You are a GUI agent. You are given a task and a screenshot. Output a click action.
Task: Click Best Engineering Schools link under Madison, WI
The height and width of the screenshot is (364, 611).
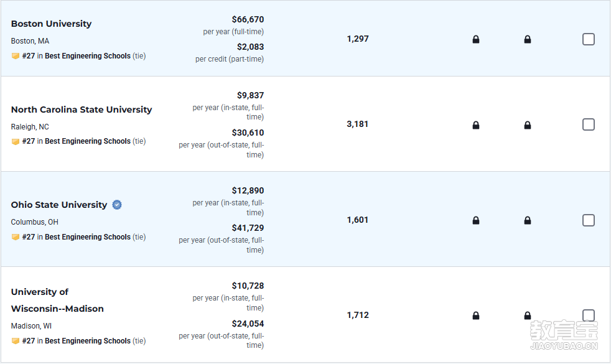click(88, 340)
